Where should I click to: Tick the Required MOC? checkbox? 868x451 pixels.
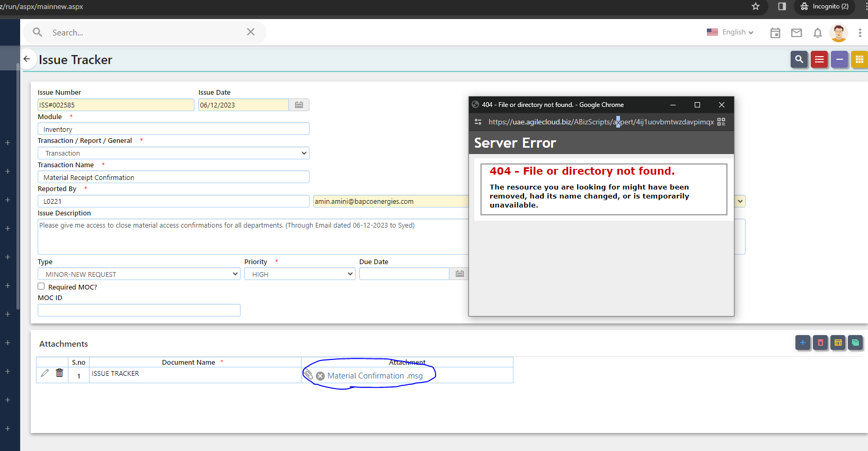(x=41, y=286)
